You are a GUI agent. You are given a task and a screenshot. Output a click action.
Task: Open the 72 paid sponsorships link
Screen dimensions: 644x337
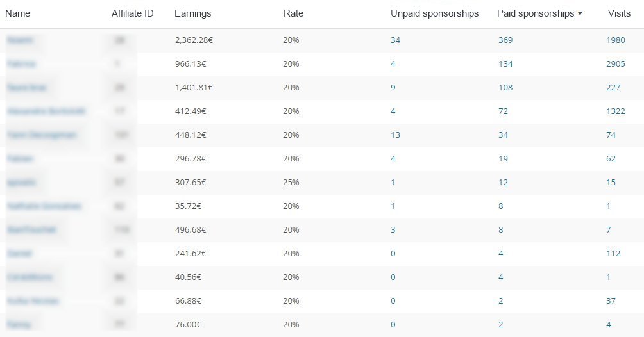pyautogui.click(x=503, y=111)
